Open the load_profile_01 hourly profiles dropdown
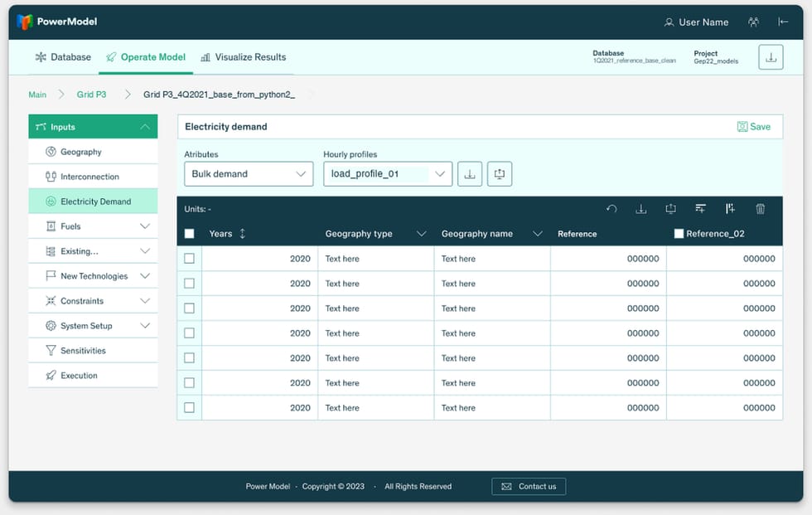 [388, 174]
